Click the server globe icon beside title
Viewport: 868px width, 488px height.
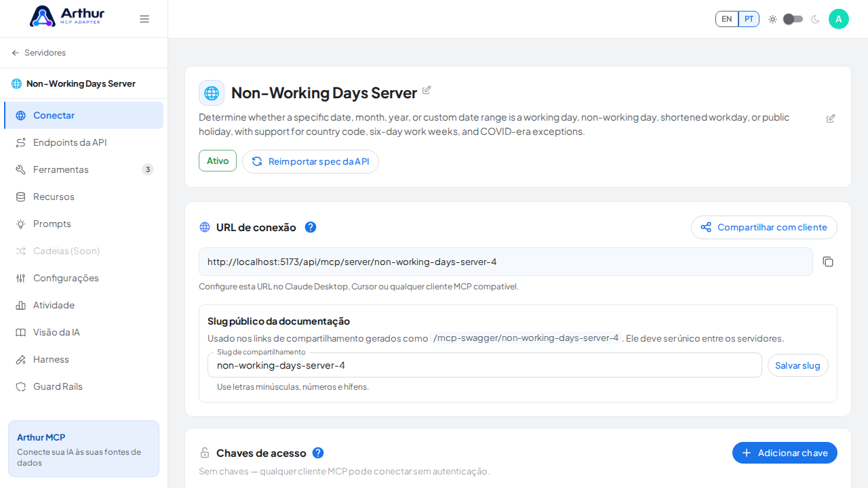point(212,93)
